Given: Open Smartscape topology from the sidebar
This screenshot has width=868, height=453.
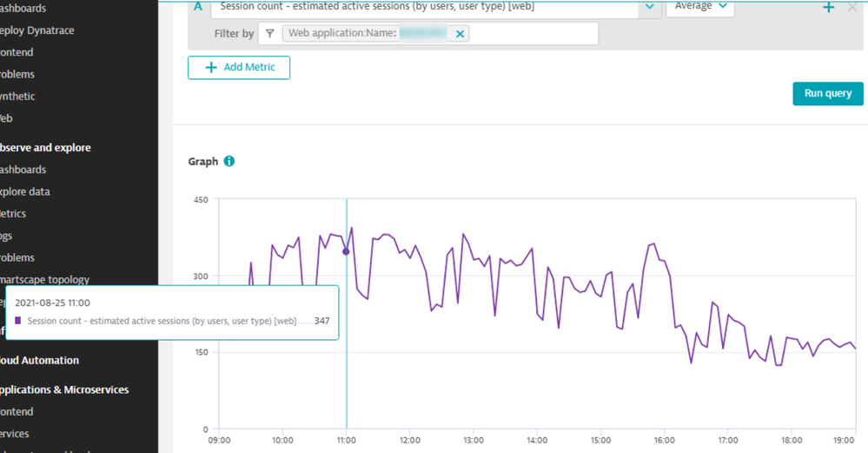Looking at the screenshot, I should point(43,280).
